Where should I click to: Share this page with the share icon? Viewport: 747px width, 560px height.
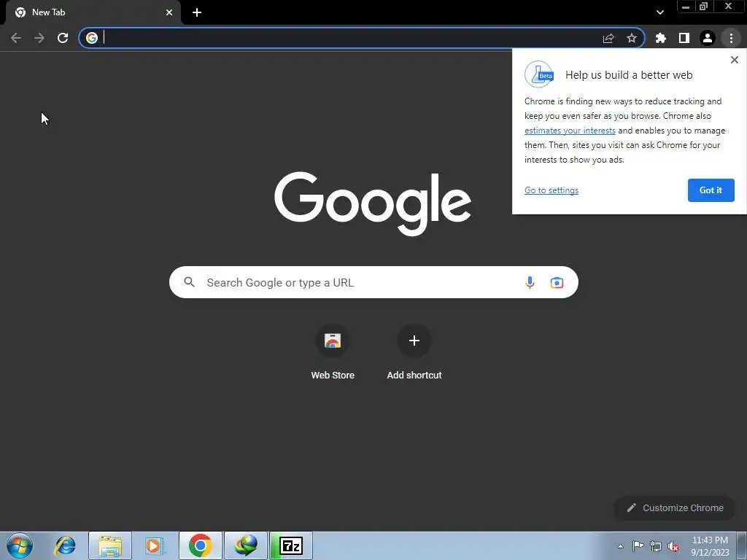point(608,38)
